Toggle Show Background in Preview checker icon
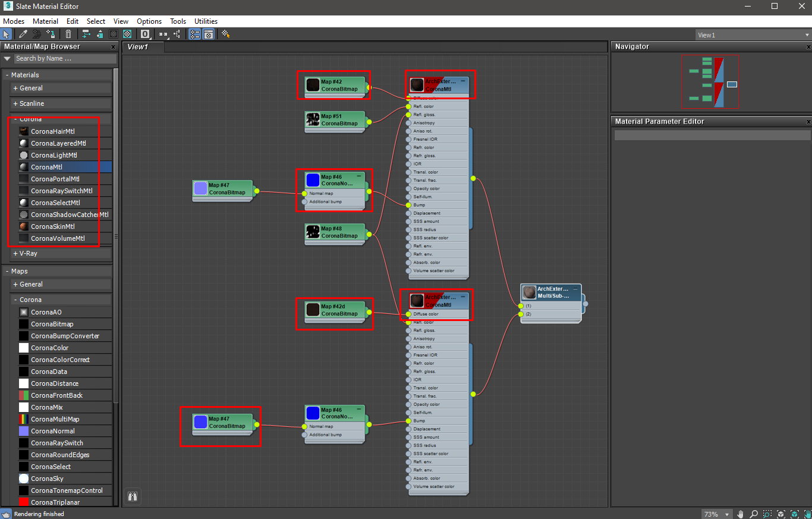Image resolution: width=812 pixels, height=519 pixels. [127, 34]
